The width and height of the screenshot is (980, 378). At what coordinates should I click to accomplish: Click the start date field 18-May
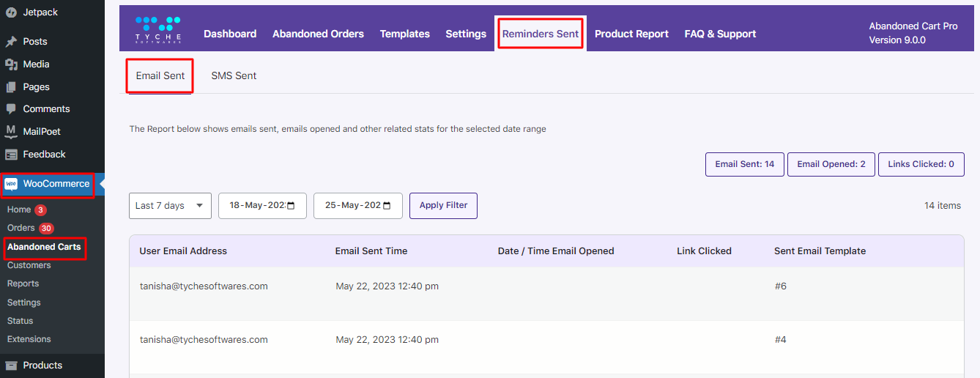pos(262,206)
